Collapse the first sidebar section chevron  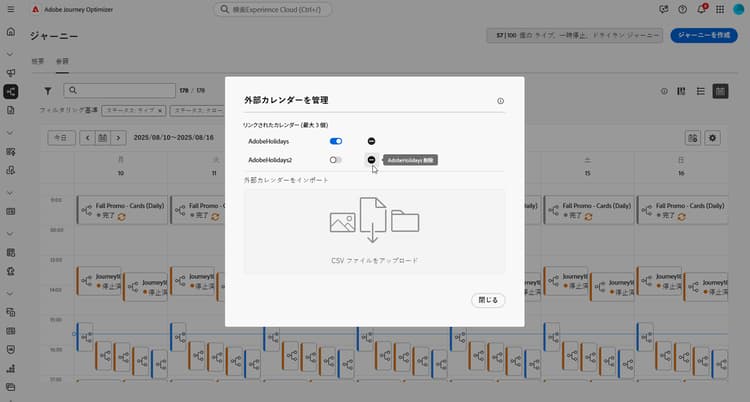pos(11,54)
